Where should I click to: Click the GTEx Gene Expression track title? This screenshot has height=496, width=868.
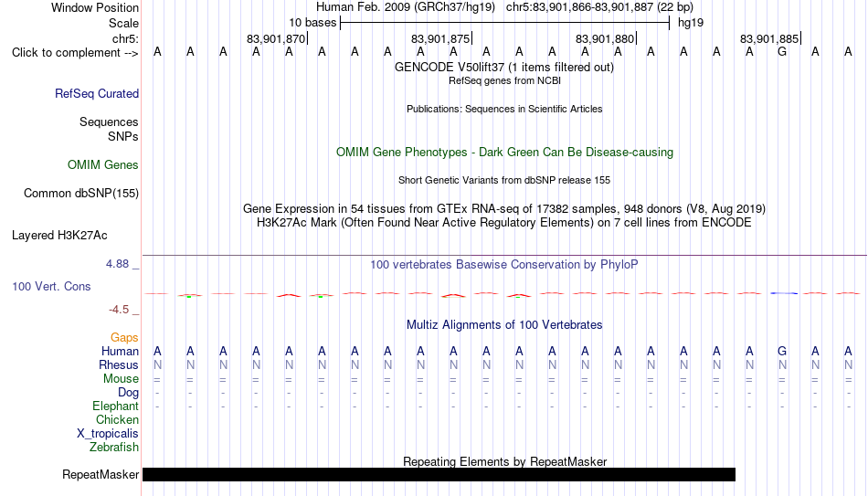pyautogui.click(x=504, y=209)
